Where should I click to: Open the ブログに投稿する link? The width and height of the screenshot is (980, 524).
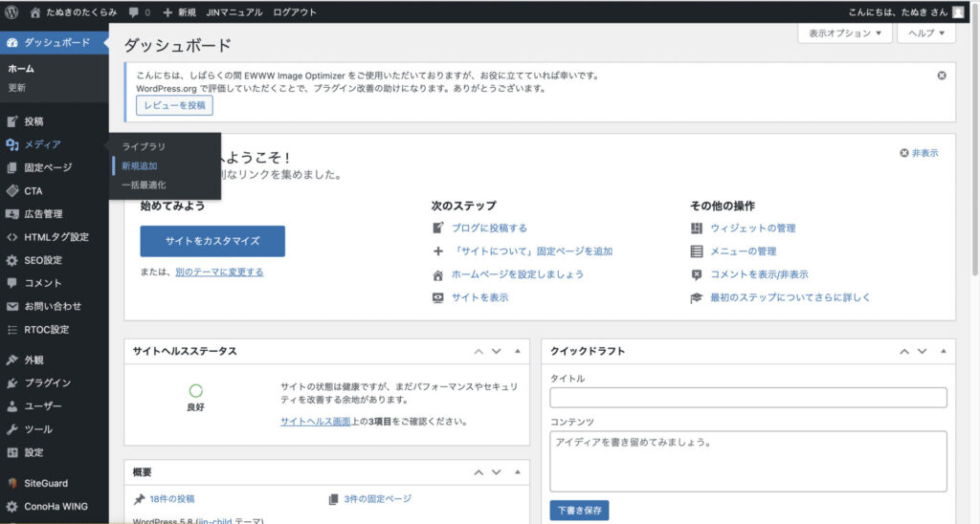click(489, 228)
